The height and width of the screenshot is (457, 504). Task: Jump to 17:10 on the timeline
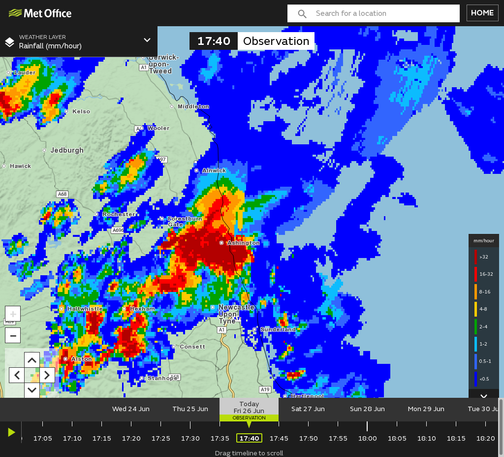point(72,438)
